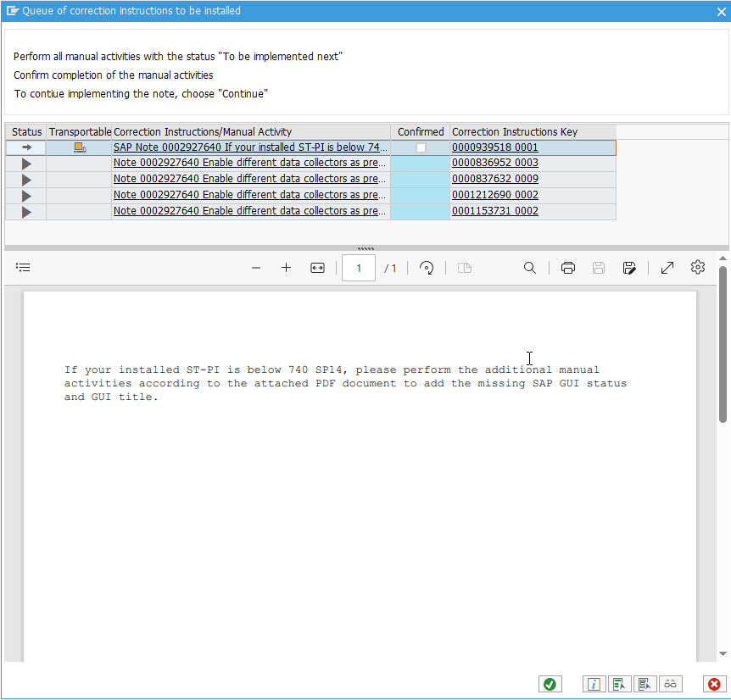Click green checkmark Continue button
This screenshot has width=731, height=700.
pyautogui.click(x=550, y=684)
